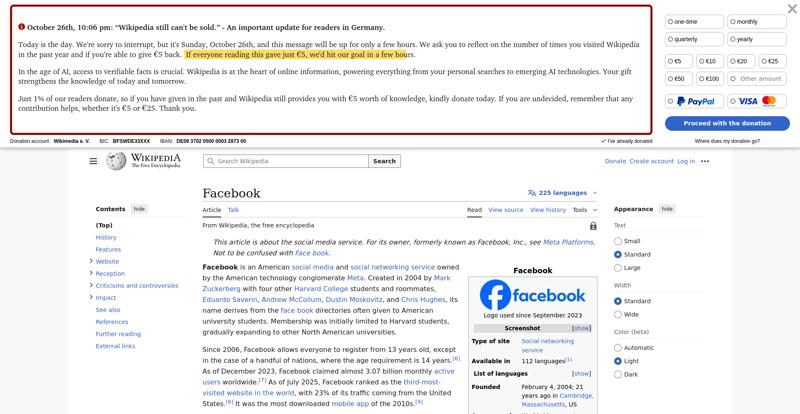This screenshot has width=800, height=414.
Task: Open the 225 languages dropdown
Action: coord(562,192)
